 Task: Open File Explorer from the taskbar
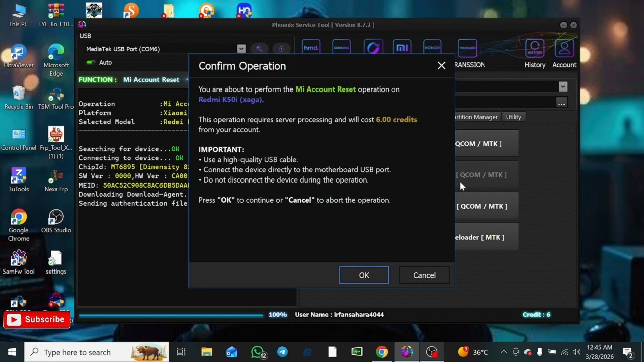207,352
